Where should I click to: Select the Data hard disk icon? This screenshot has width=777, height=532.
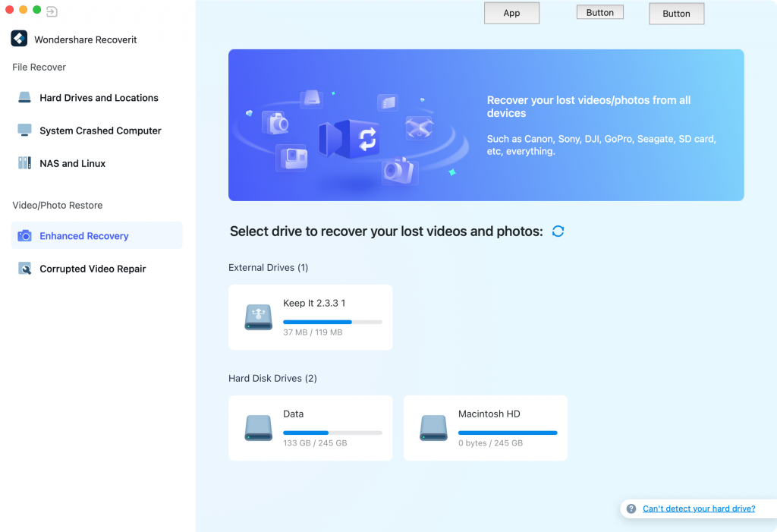tap(258, 427)
